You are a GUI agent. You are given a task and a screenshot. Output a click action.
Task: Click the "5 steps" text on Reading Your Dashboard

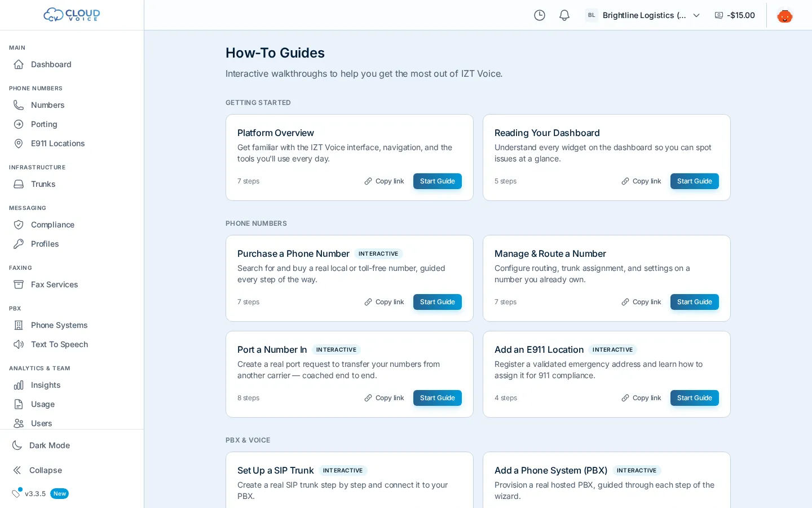(506, 181)
